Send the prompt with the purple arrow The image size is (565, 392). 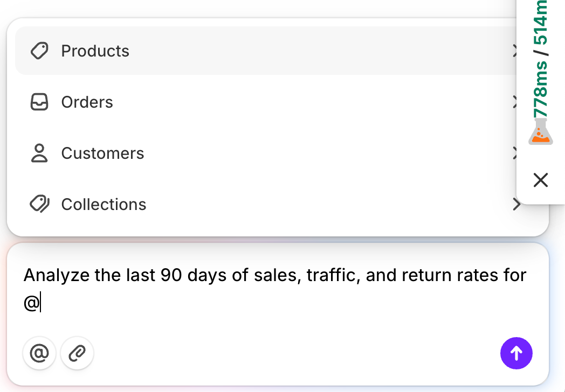[516, 353]
